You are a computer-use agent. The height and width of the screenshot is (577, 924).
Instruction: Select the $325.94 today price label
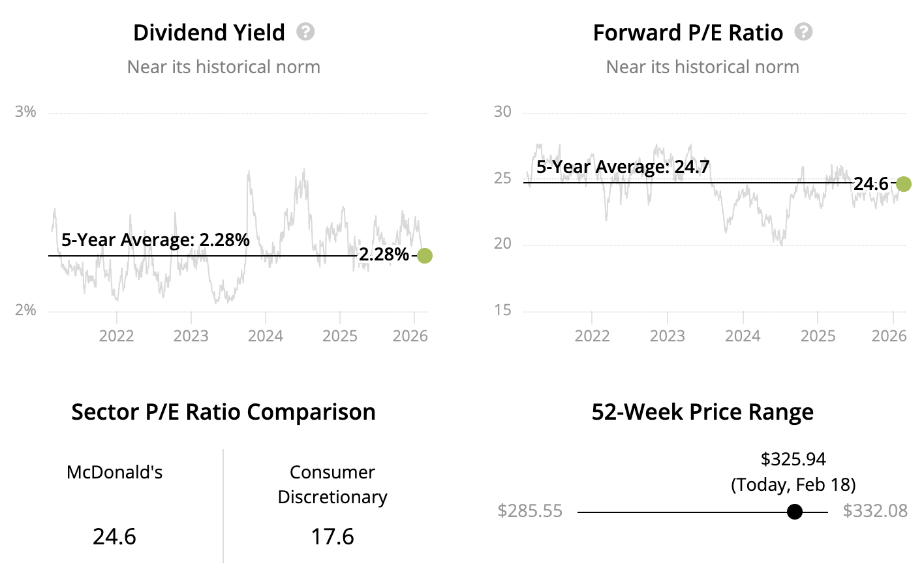[793, 459]
